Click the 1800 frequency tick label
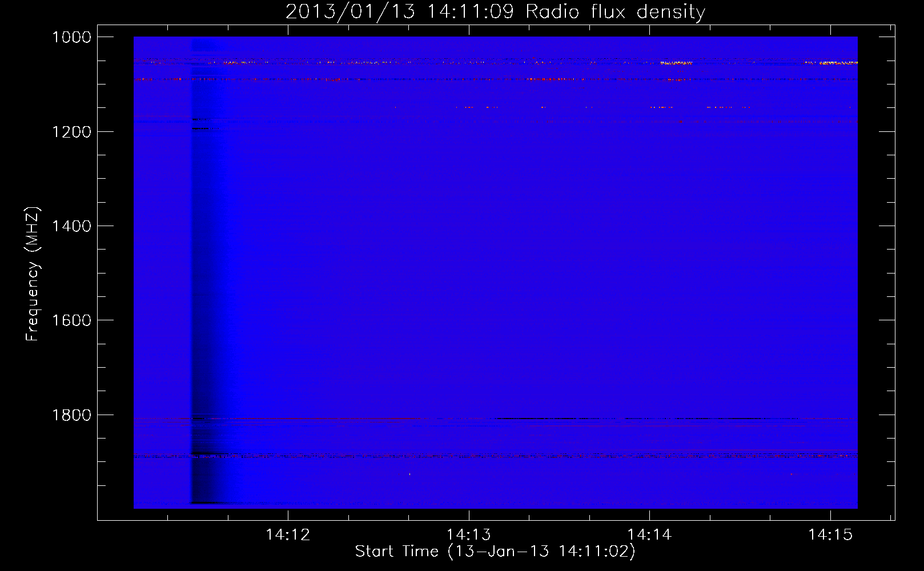Viewport: 924px width, 571px height. (x=72, y=415)
